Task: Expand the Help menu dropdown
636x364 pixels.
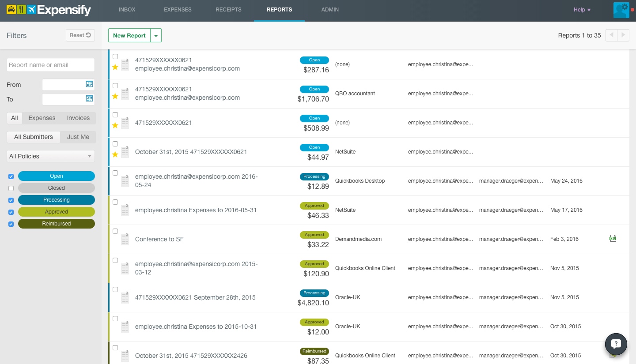Action: [x=582, y=10]
